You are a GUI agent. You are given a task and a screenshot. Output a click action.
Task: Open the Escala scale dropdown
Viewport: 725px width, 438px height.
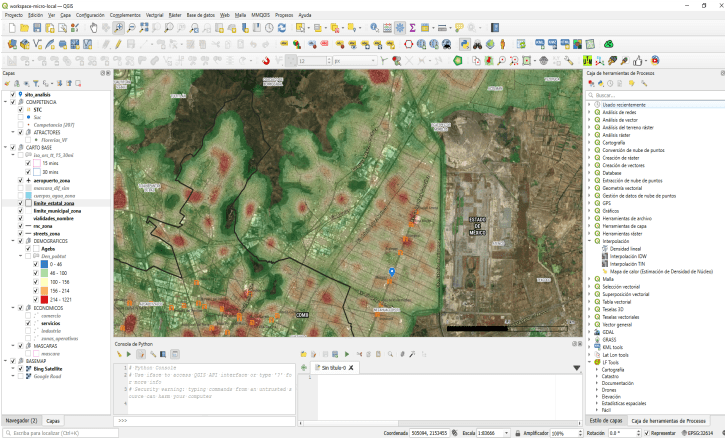pos(506,433)
